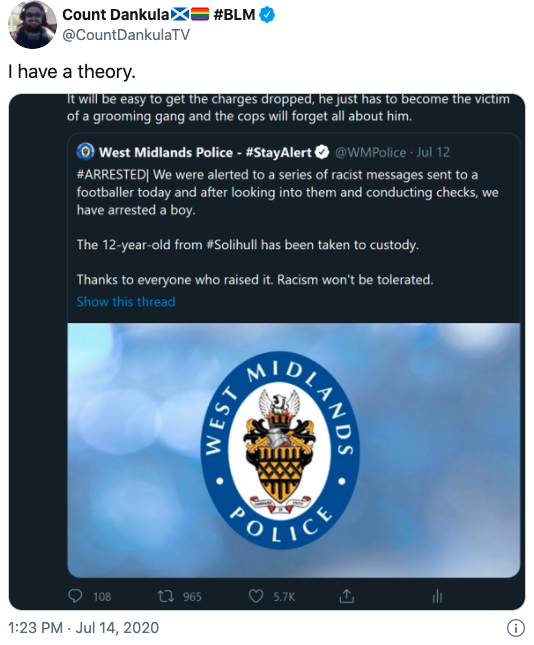Screen dimensions: 534x645
Task: Click the Jul 12 date of quoted tweet
Action: tap(433, 153)
